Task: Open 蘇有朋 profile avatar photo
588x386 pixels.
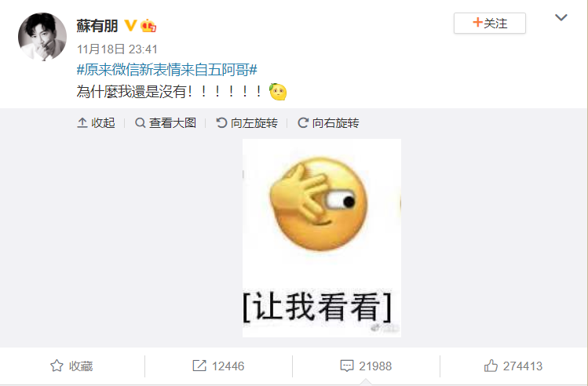Action: click(x=42, y=37)
